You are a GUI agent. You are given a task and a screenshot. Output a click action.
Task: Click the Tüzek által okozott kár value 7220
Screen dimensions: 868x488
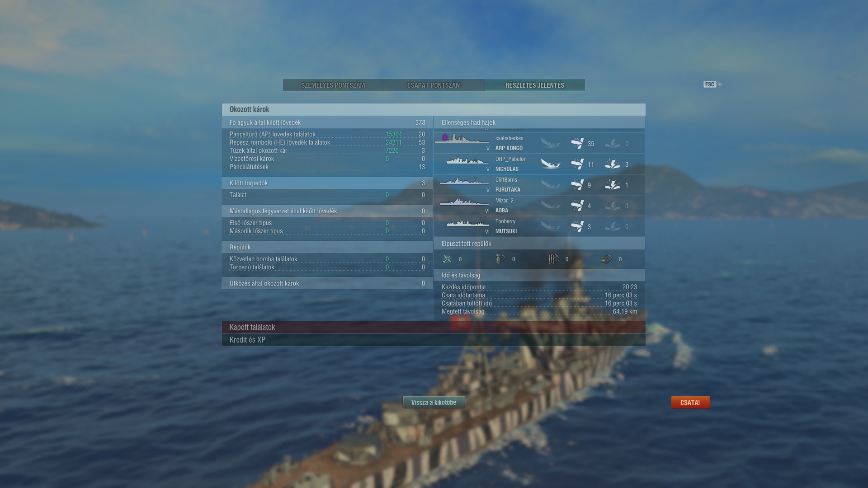[x=392, y=150]
